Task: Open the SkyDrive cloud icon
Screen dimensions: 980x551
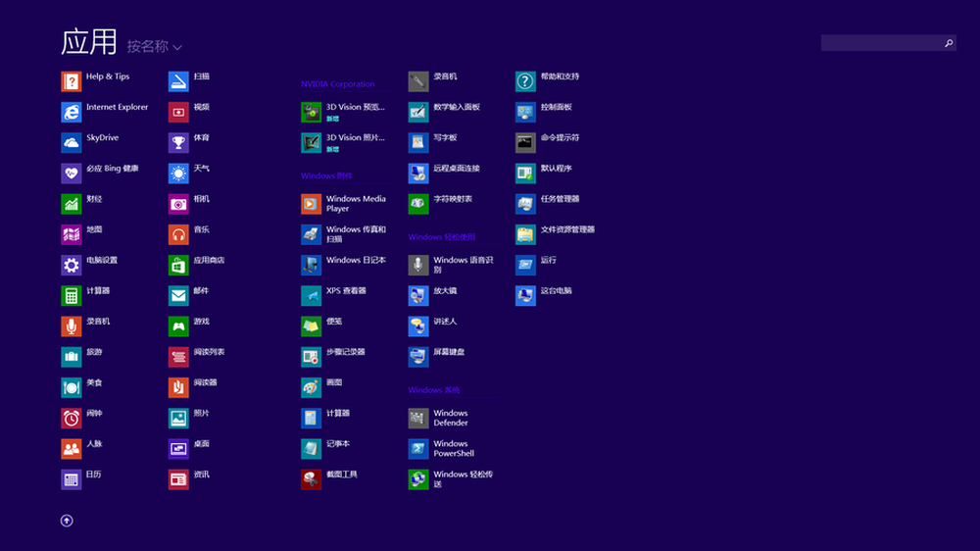Action: point(72,142)
